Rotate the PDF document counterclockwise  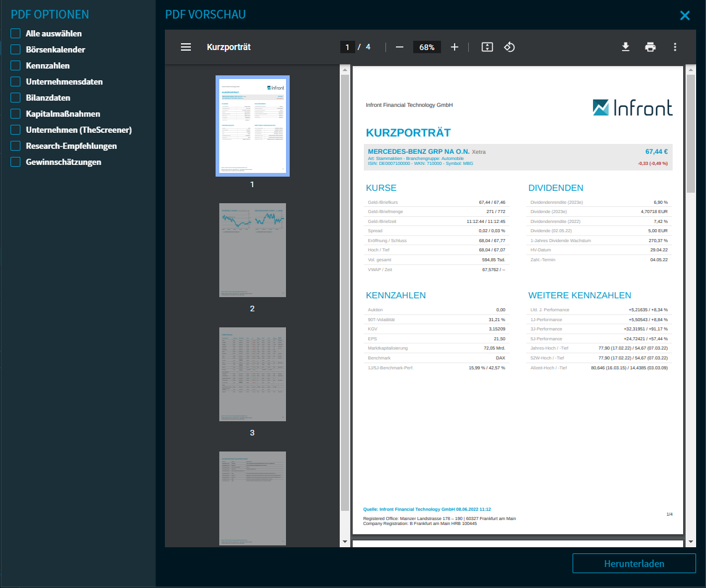click(x=510, y=47)
